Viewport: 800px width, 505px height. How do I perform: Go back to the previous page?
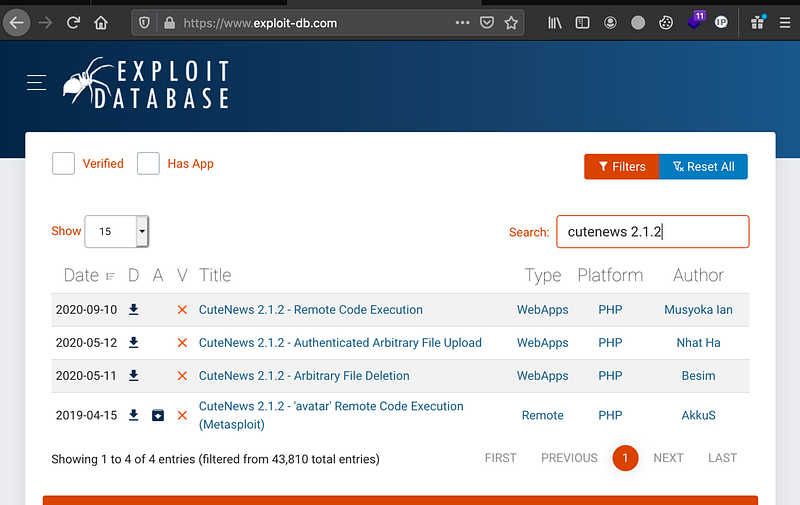tap(17, 23)
